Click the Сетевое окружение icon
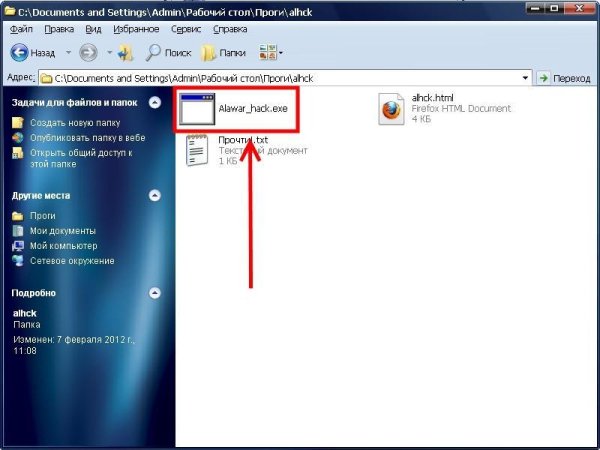 point(18,261)
